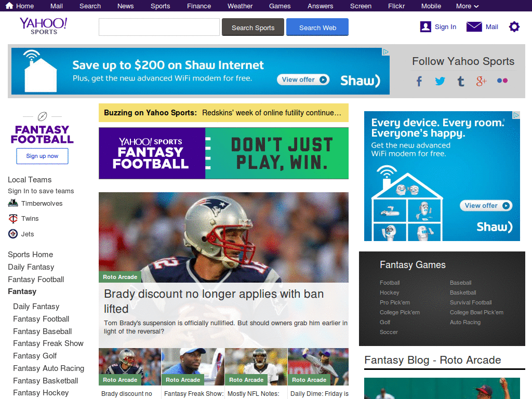532x399 pixels.
Task: Open Answers in the top navigation bar
Action: point(320,6)
